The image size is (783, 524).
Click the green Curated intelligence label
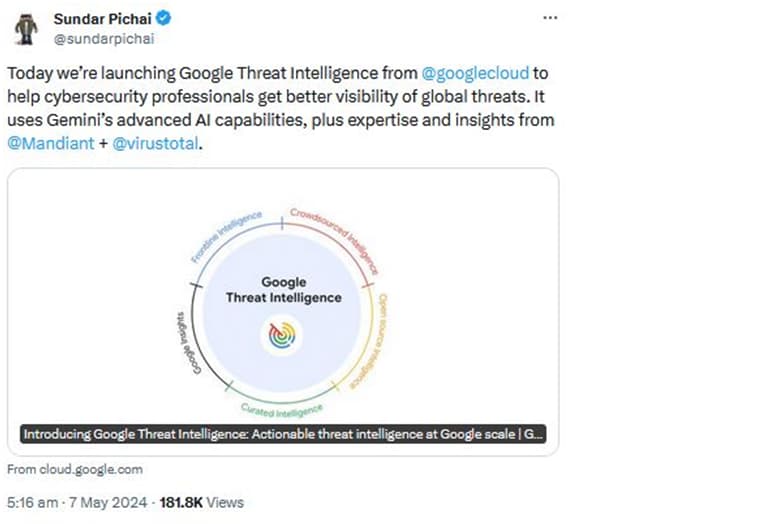282,409
